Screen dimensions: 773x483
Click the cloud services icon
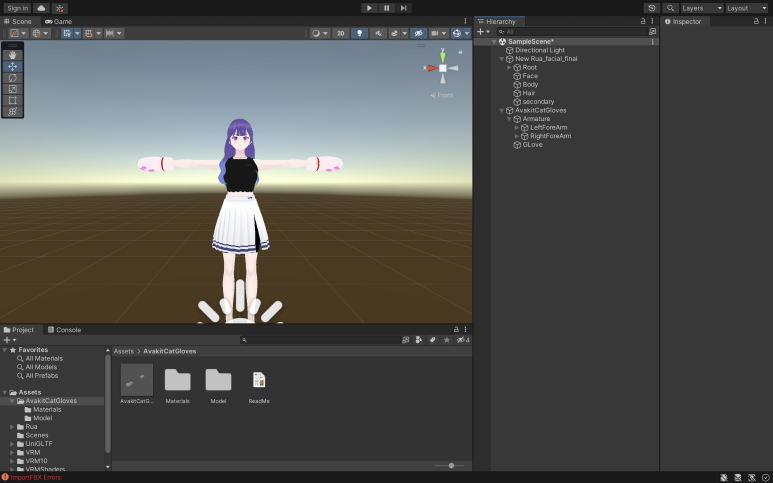(41, 8)
